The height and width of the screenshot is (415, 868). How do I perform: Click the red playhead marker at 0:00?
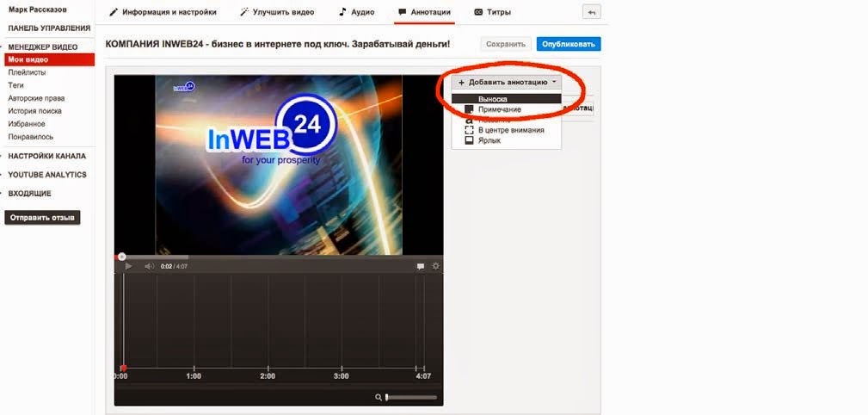(x=123, y=368)
